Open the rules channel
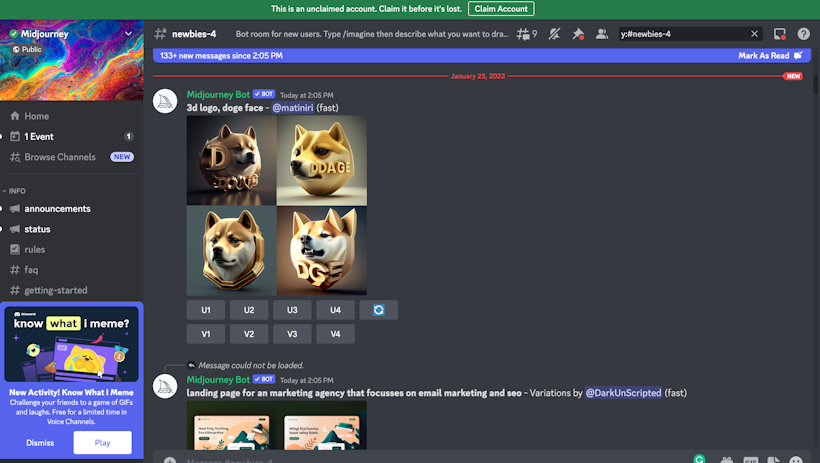 (72, 250)
